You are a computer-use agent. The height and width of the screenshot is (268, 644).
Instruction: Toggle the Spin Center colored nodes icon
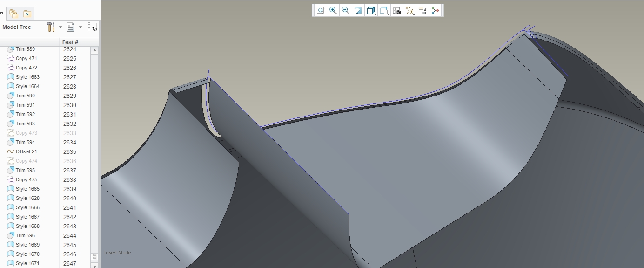[x=435, y=10]
